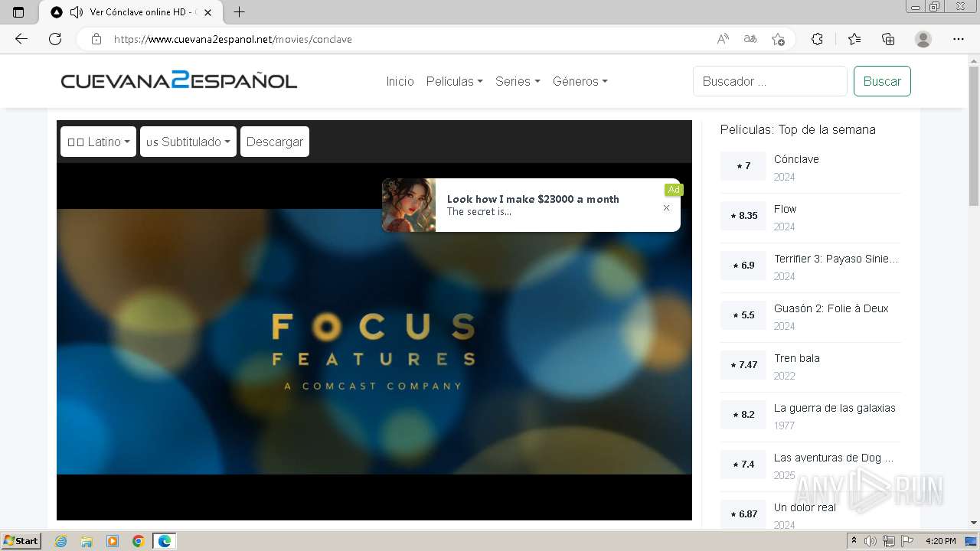This screenshot has height=551, width=980.
Task: Open Tren bala movie link
Action: [x=797, y=358]
